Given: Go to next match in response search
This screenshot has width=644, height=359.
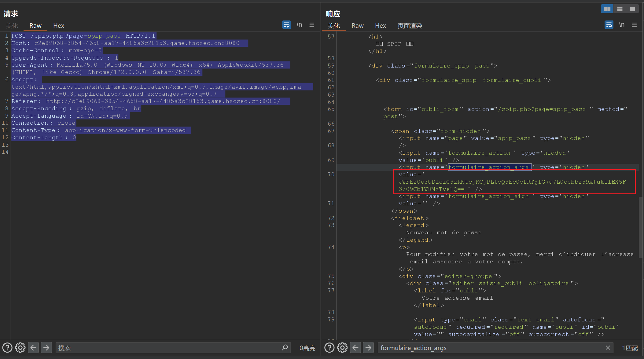Looking at the screenshot, I should tap(368, 348).
